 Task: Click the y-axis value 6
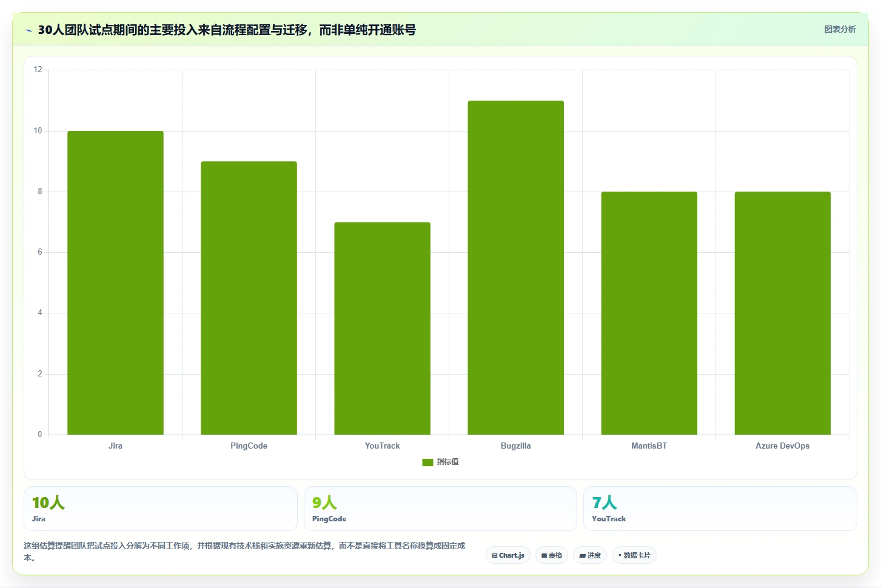click(40, 252)
